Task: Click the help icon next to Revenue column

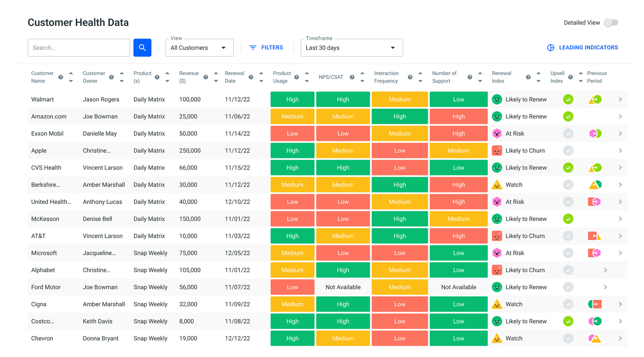Action: (206, 77)
